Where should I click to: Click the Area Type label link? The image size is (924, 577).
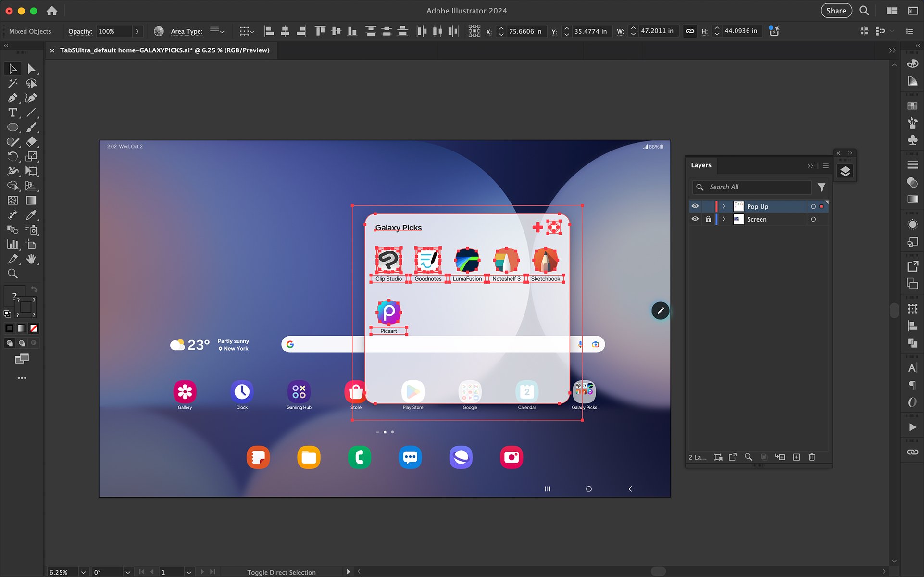(187, 31)
